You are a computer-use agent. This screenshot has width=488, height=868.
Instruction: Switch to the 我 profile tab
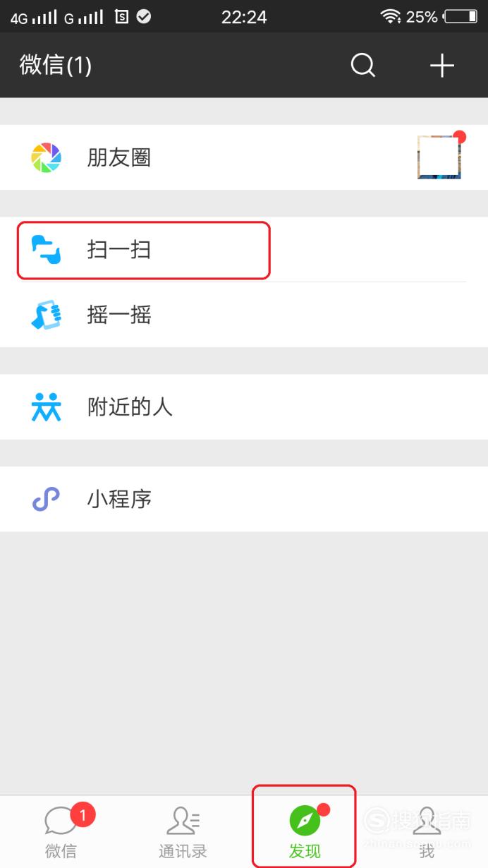click(427, 832)
